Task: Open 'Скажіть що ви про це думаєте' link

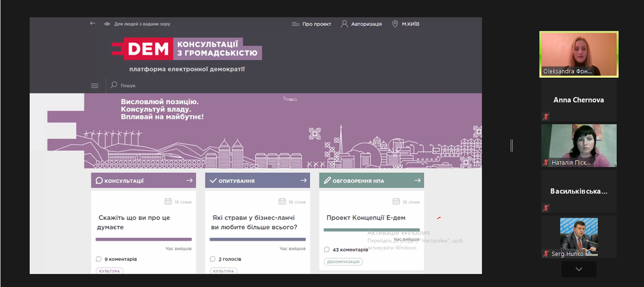Action: pos(134,222)
